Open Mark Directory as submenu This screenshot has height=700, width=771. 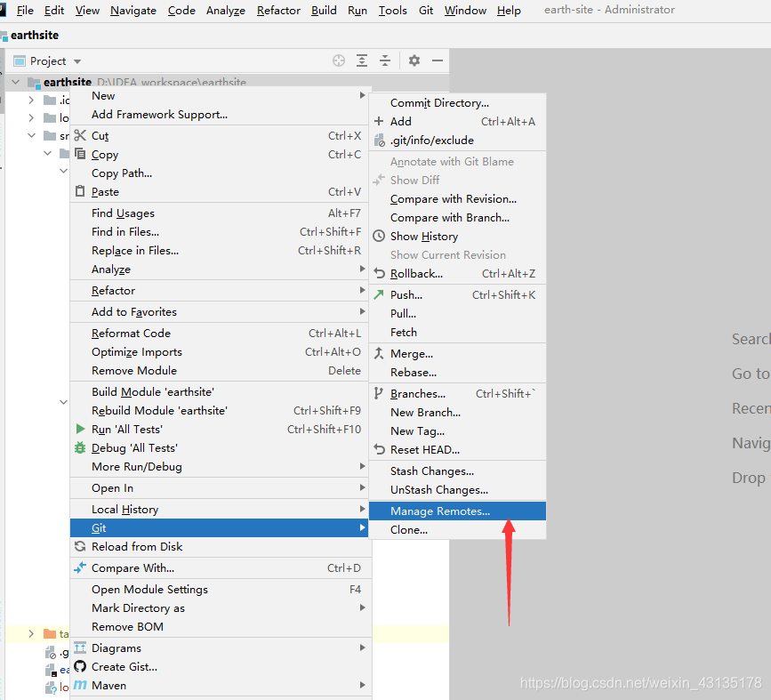click(220, 608)
